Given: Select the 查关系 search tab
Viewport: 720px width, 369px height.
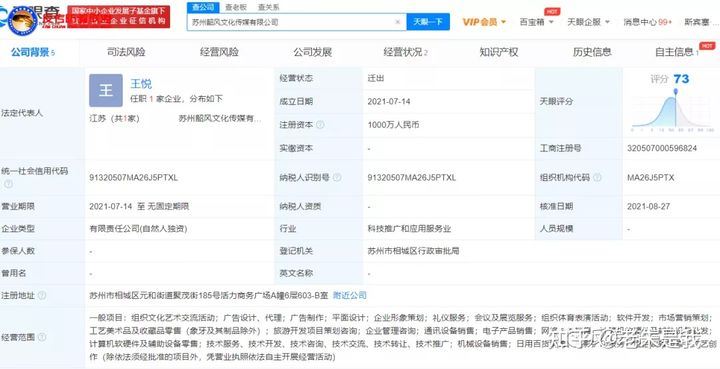Looking at the screenshot, I should tap(269, 7).
